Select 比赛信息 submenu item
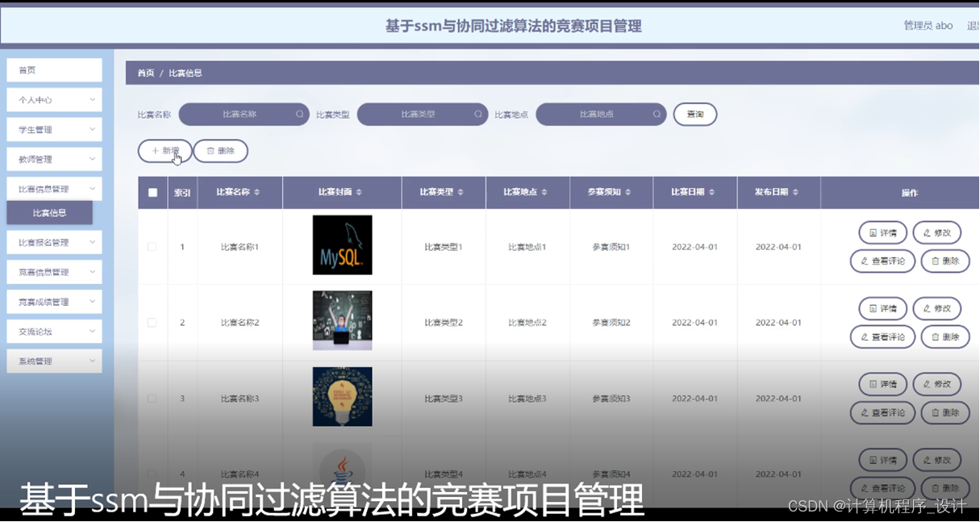This screenshot has width=980, height=522. tap(49, 213)
